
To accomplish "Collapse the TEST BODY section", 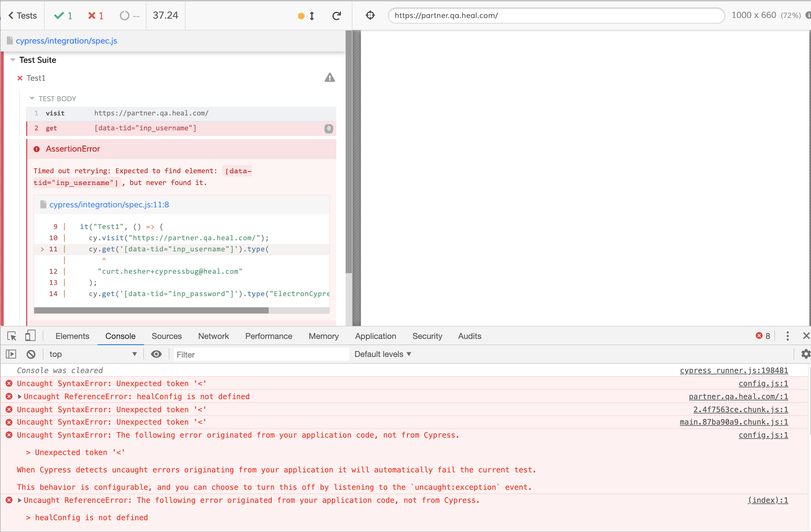I will point(32,98).
